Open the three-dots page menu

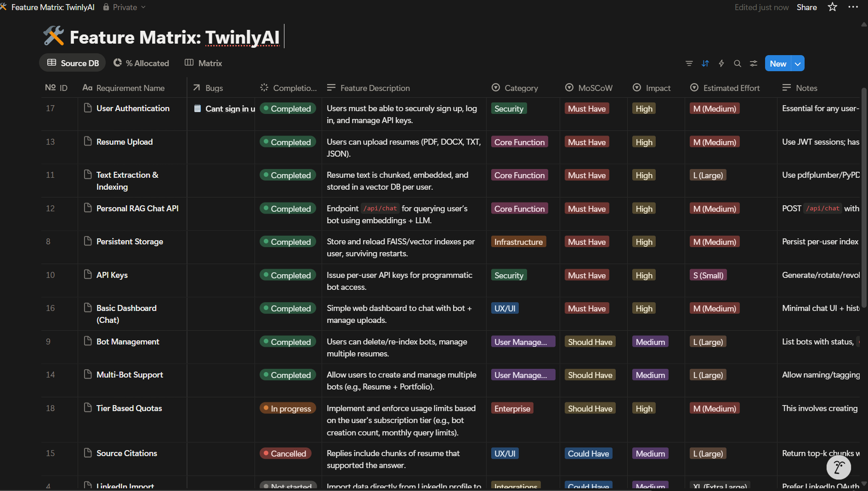[853, 7]
